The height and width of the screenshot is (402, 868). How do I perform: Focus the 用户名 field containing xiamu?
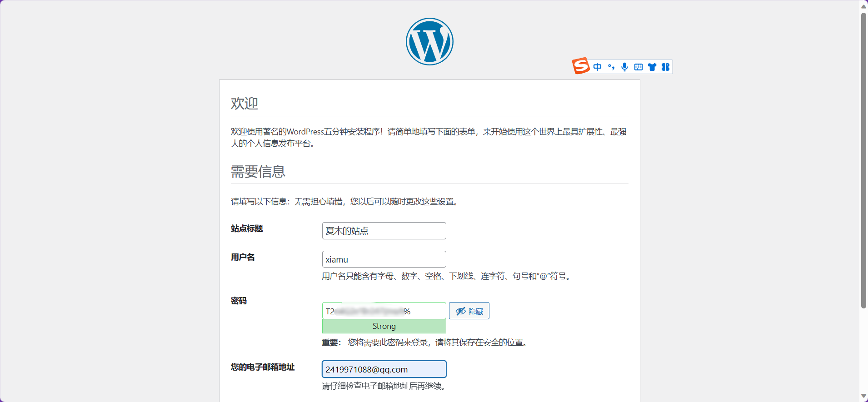(x=384, y=259)
